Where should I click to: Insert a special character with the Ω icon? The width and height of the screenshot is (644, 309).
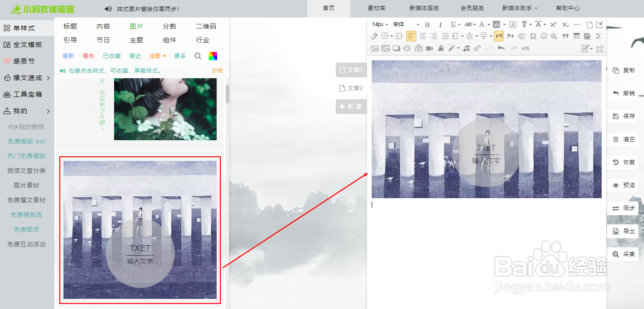(533, 36)
